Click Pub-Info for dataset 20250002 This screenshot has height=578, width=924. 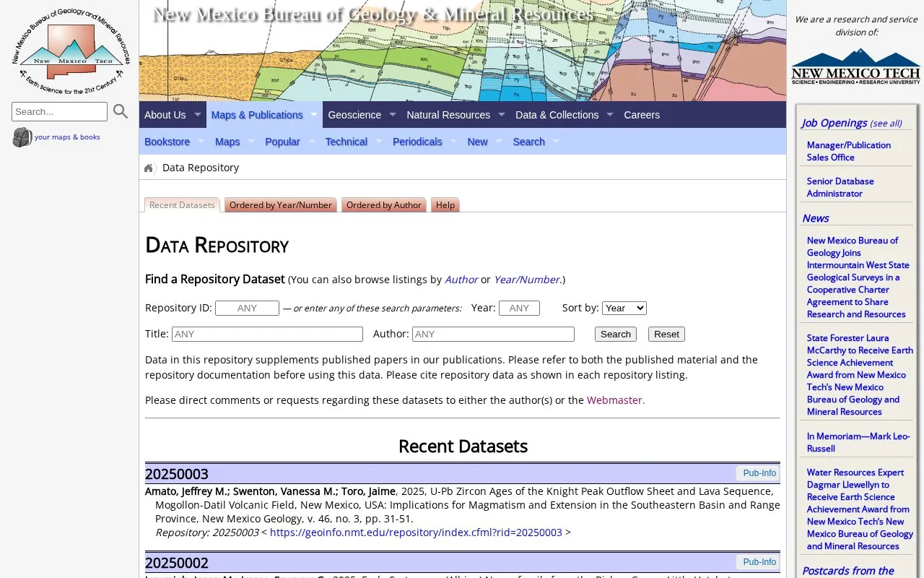pos(759,562)
